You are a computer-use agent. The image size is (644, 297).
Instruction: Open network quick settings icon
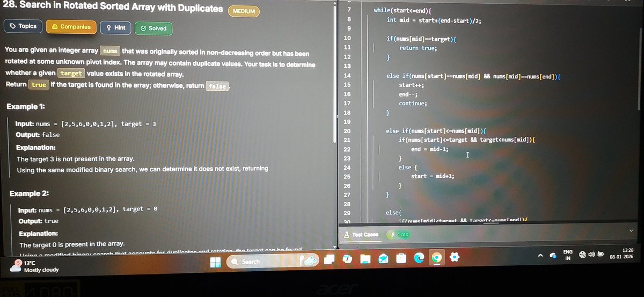click(x=582, y=255)
